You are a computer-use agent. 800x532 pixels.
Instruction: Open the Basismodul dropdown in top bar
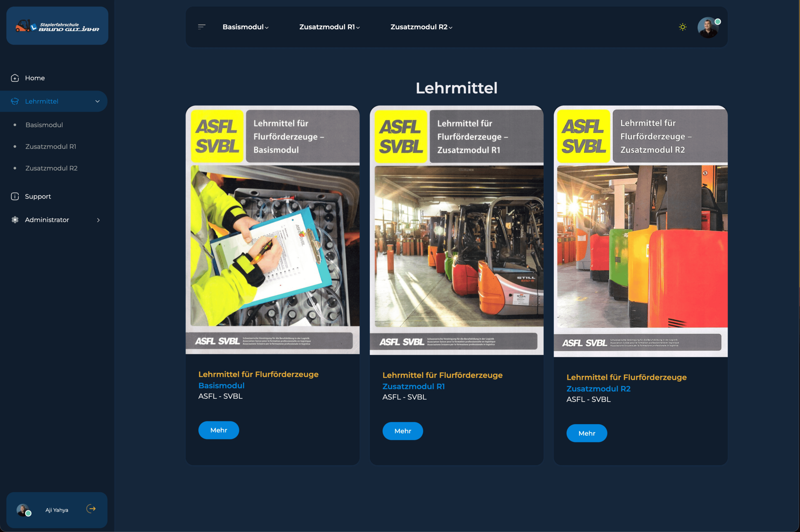coord(245,27)
